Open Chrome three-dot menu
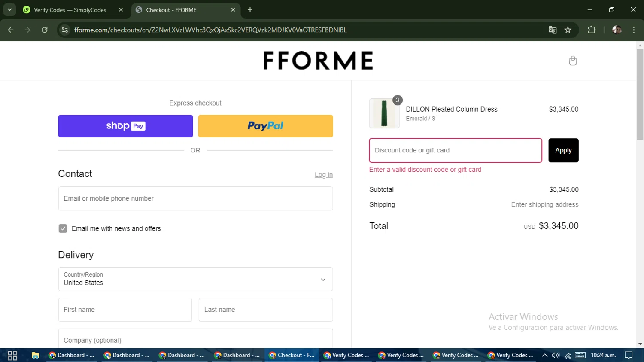Screen dimensions: 644x362 (634, 30)
